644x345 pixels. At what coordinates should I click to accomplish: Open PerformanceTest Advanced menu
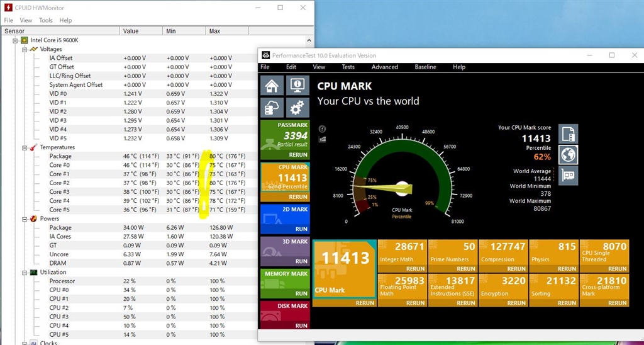pos(385,67)
